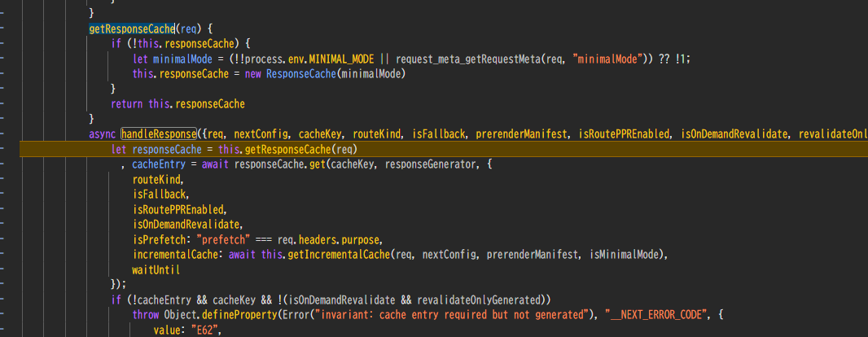Click nextConfig in handleResponse parameter list
The height and width of the screenshot is (337, 868).
(x=261, y=133)
